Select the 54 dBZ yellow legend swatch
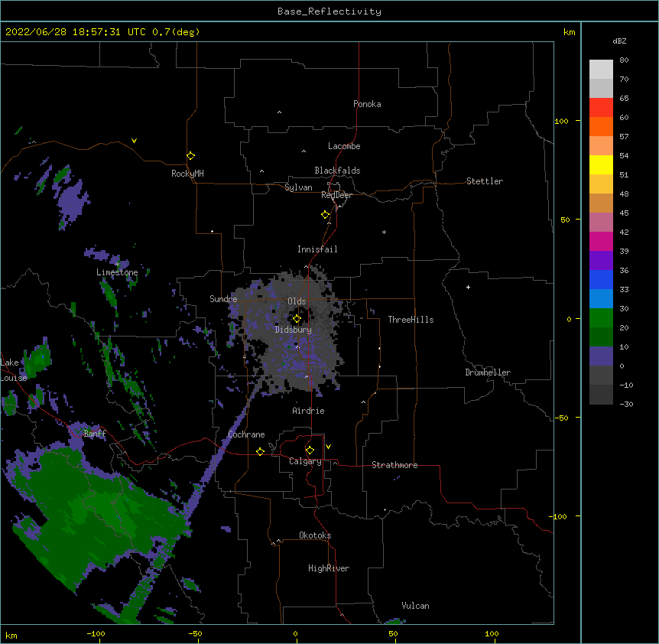Viewport: 659px width, 644px height. 601,164
